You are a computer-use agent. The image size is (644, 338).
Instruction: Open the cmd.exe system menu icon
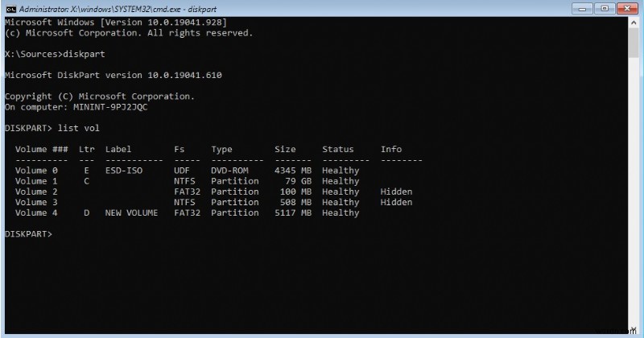click(x=10, y=9)
